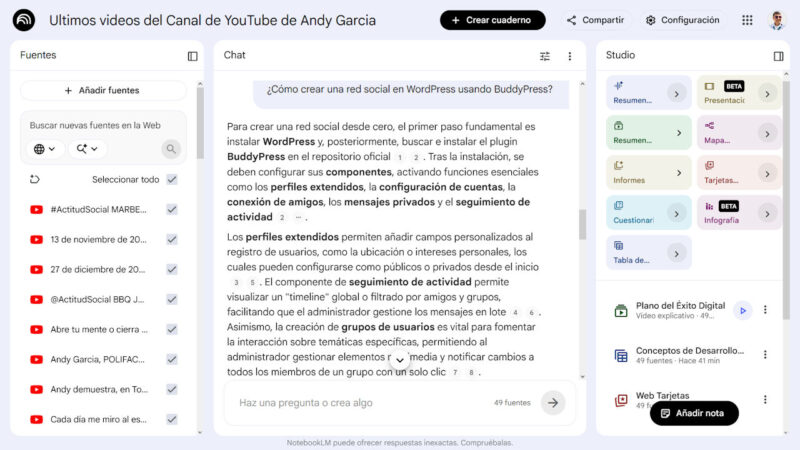The height and width of the screenshot is (450, 800).
Task: Click the Plano del Éxito Digital video icon
Action: point(621,310)
